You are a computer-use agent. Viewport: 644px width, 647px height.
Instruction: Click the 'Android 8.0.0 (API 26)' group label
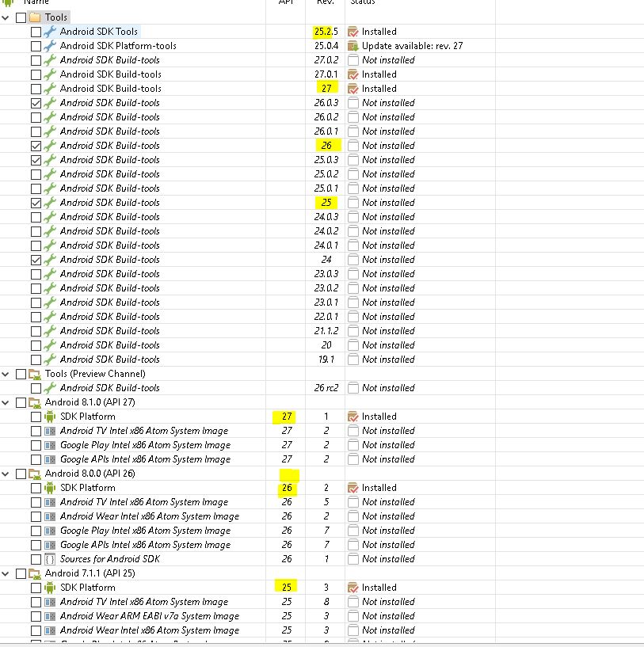90,474
